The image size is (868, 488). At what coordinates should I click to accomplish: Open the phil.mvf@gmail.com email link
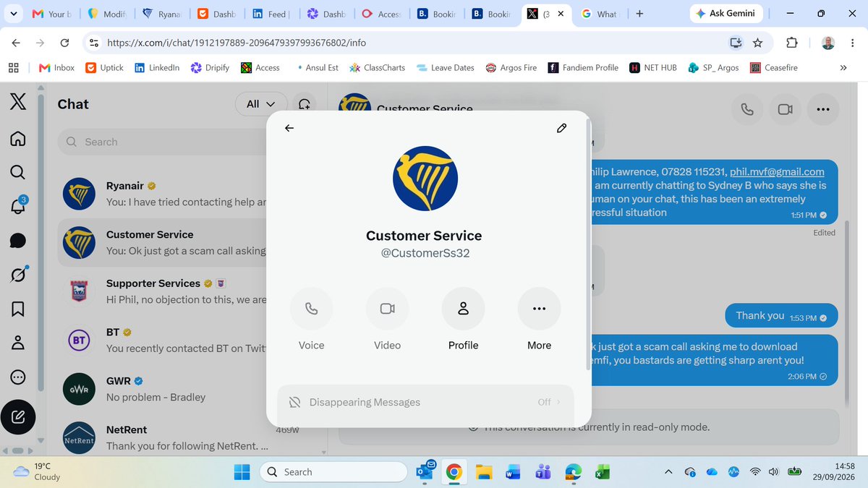coord(777,172)
